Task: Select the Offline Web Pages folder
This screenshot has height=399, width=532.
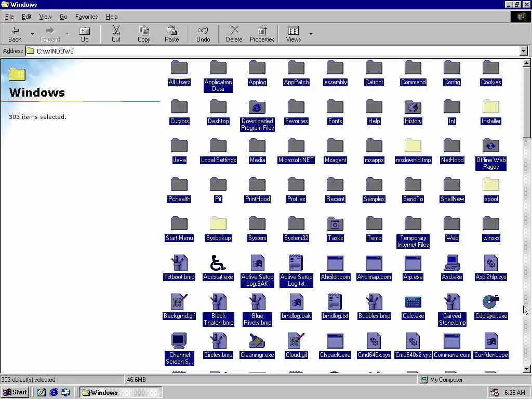Action: point(491,155)
